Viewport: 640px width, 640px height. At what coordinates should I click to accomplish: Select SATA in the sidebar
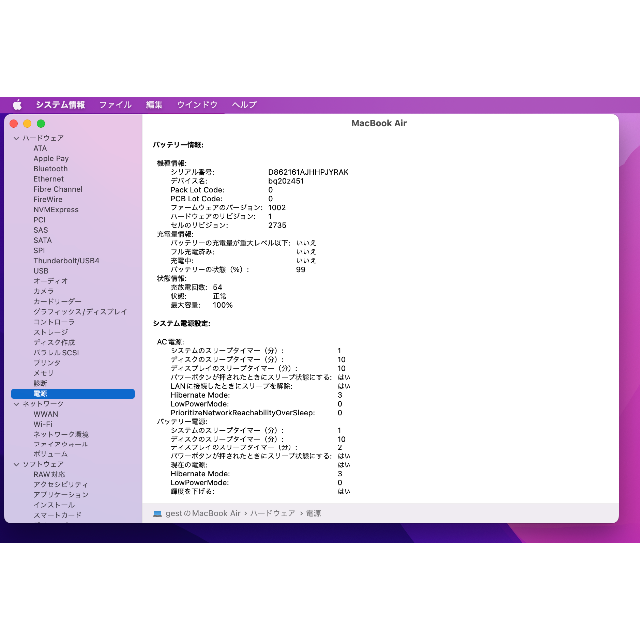(42, 240)
